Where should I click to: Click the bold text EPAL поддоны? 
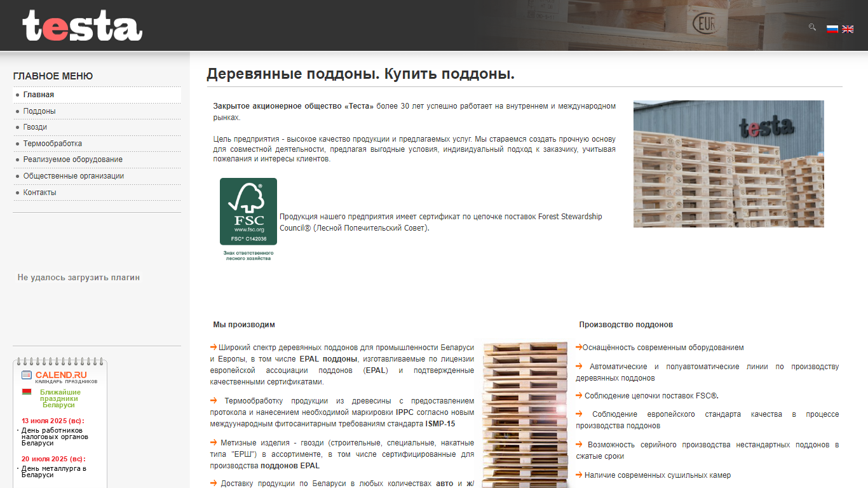329,359
